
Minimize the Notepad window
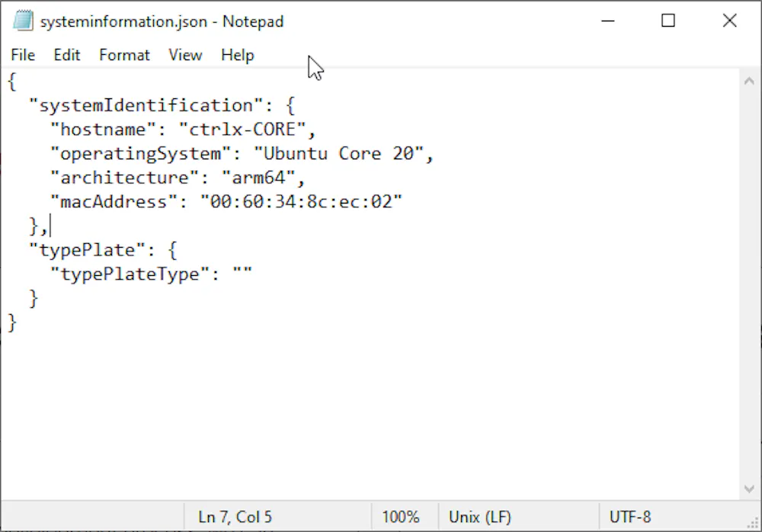tap(608, 21)
